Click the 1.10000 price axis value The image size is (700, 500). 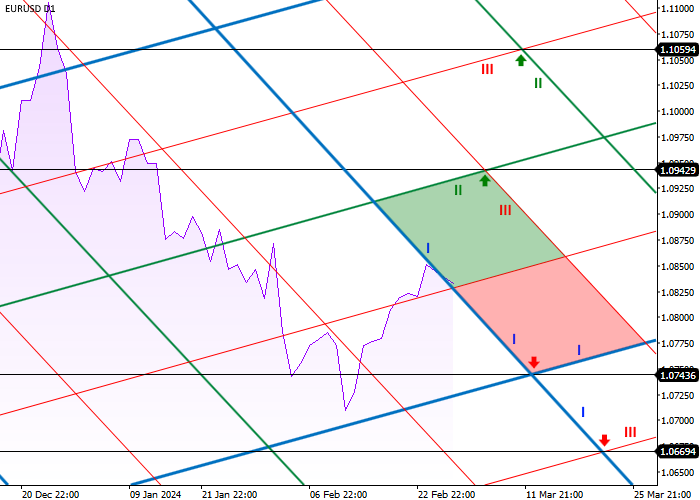(x=678, y=112)
